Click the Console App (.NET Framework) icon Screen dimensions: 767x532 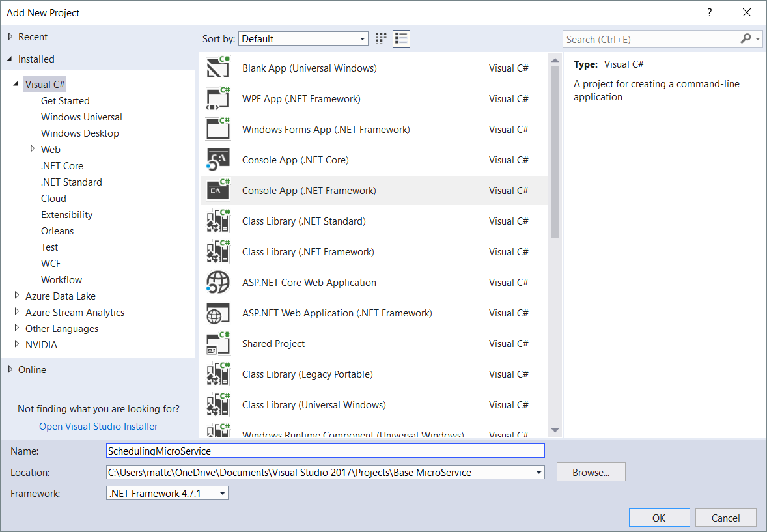pos(217,190)
